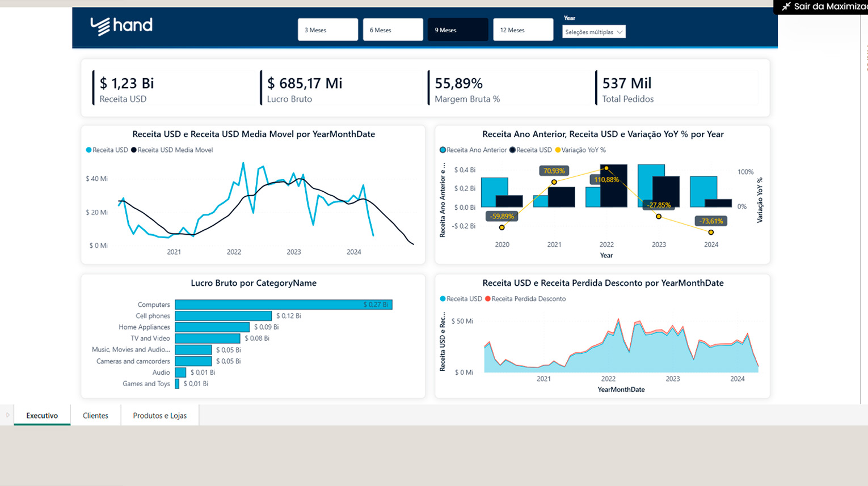Go to the Executivo tab

click(x=42, y=416)
